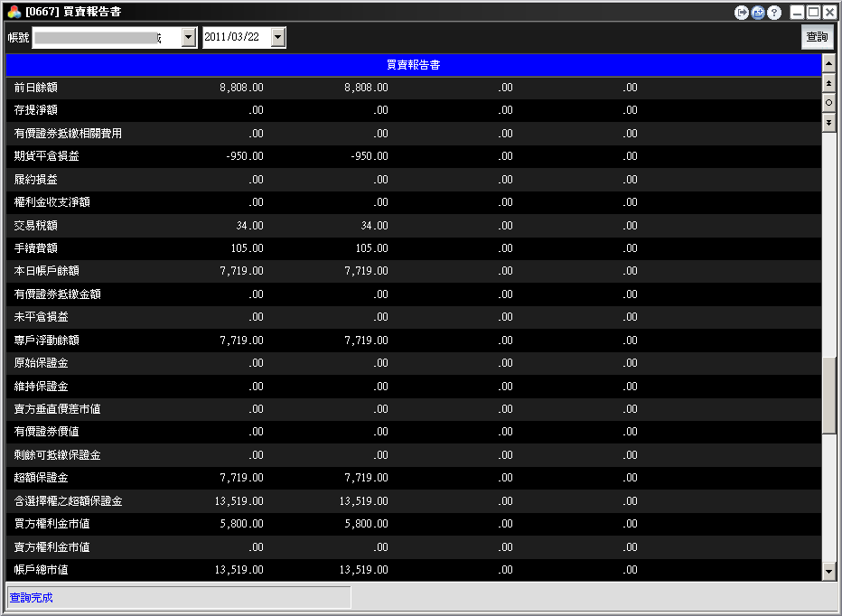Image resolution: width=842 pixels, height=616 pixels.
Task: Select the 存提淨額 row label
Action: pyautogui.click(x=35, y=110)
